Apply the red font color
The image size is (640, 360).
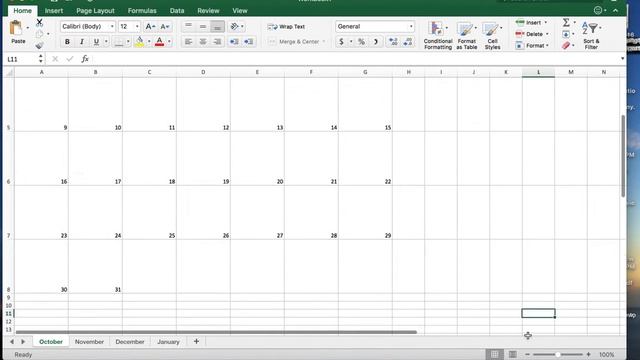pyautogui.click(x=160, y=42)
